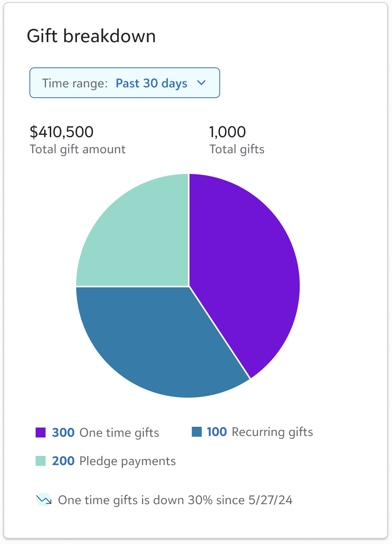Click the downward trend arrow icon

44,500
